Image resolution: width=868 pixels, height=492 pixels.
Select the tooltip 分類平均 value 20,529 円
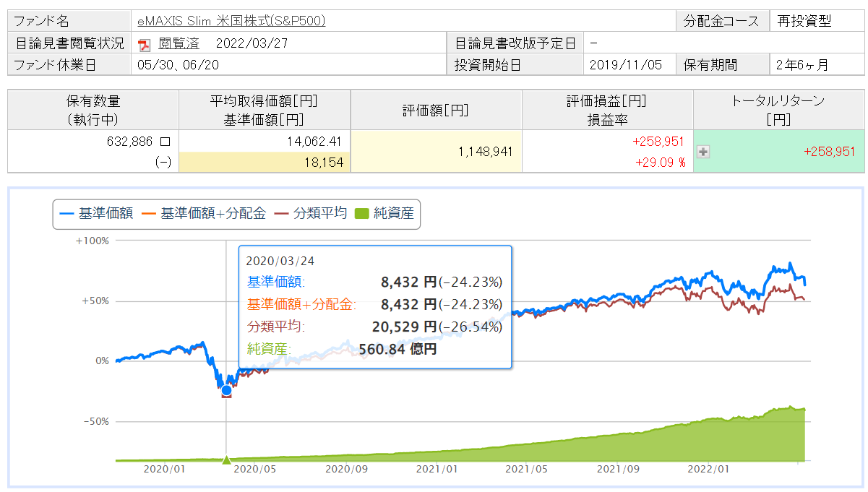(404, 327)
